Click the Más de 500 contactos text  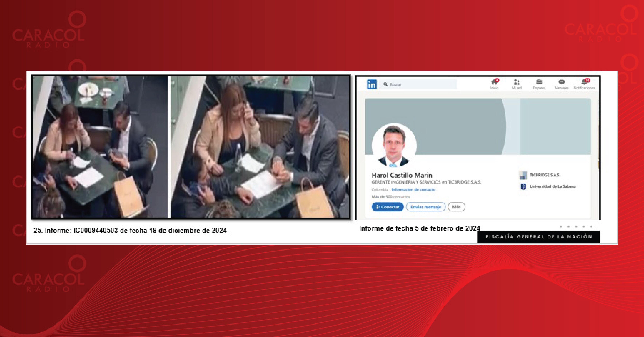click(x=391, y=197)
